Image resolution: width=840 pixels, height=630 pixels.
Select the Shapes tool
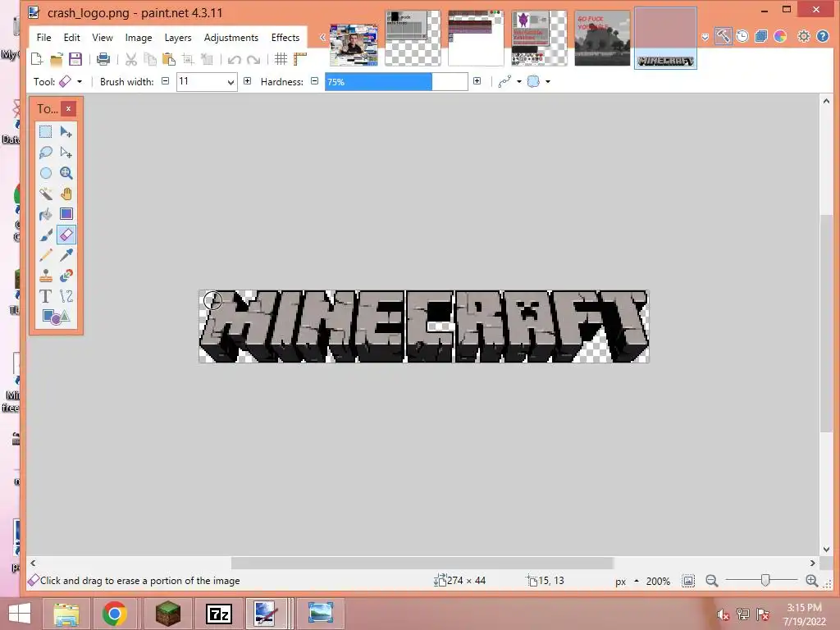point(56,317)
